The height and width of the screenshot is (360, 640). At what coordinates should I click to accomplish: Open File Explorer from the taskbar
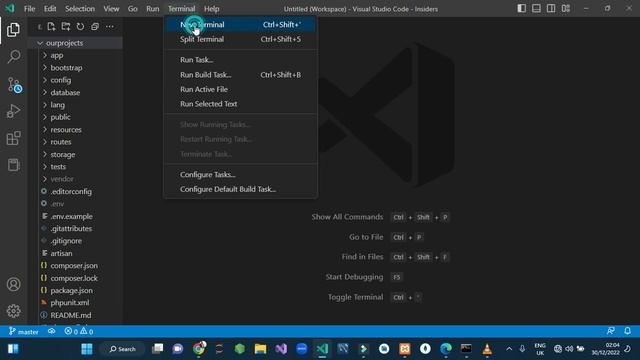[x=260, y=349]
